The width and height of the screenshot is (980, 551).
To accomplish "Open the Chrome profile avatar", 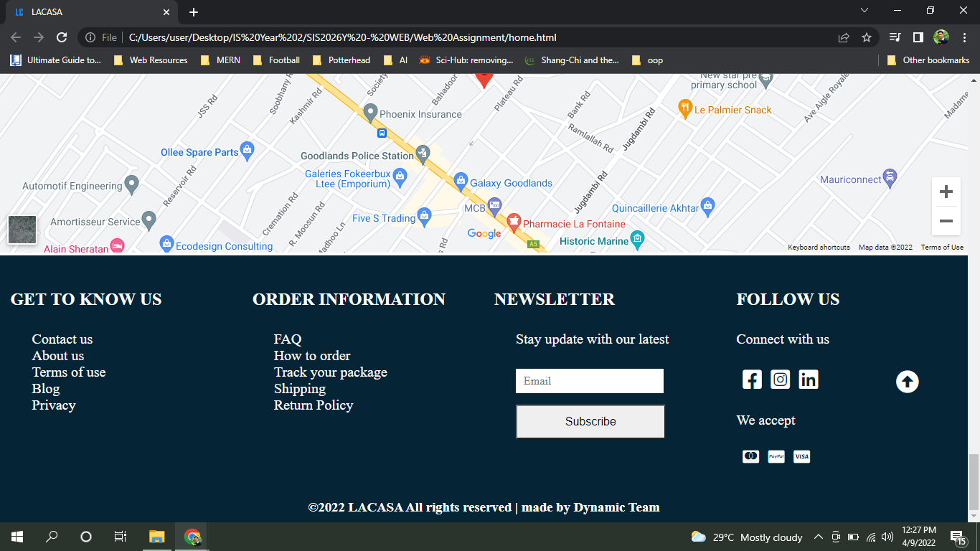I will tap(940, 37).
